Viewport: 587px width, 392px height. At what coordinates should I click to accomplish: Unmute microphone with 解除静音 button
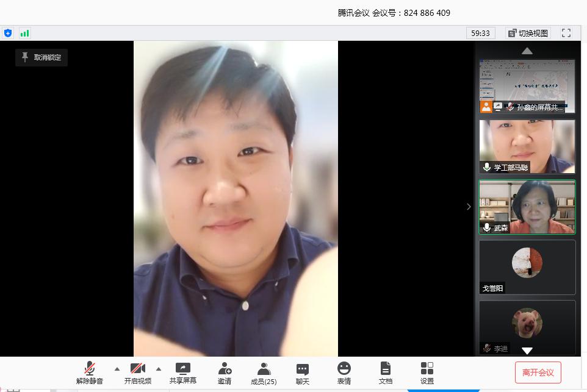click(x=90, y=372)
